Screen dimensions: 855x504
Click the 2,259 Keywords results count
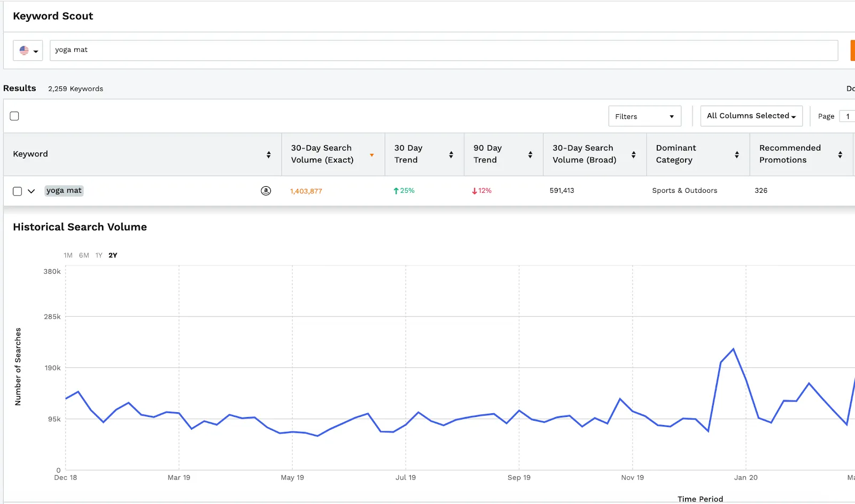75,89
